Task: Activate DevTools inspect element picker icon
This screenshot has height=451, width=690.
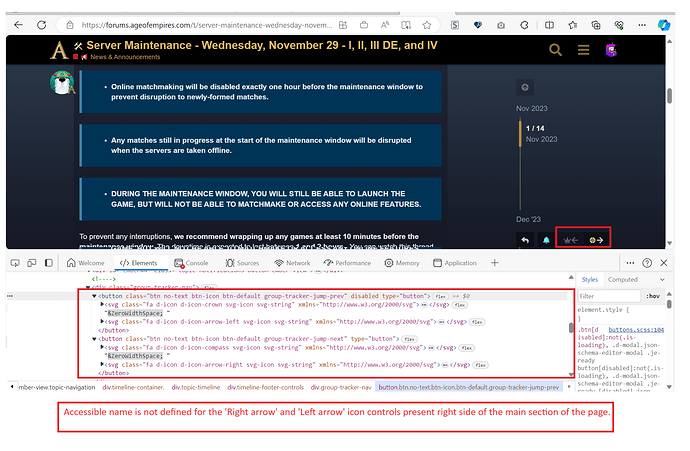Action: [15, 263]
